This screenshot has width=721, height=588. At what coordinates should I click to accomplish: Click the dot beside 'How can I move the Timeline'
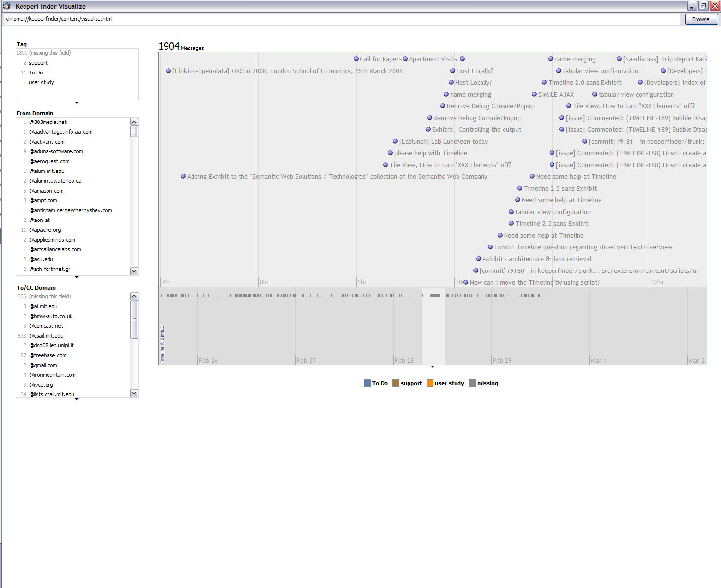(466, 282)
